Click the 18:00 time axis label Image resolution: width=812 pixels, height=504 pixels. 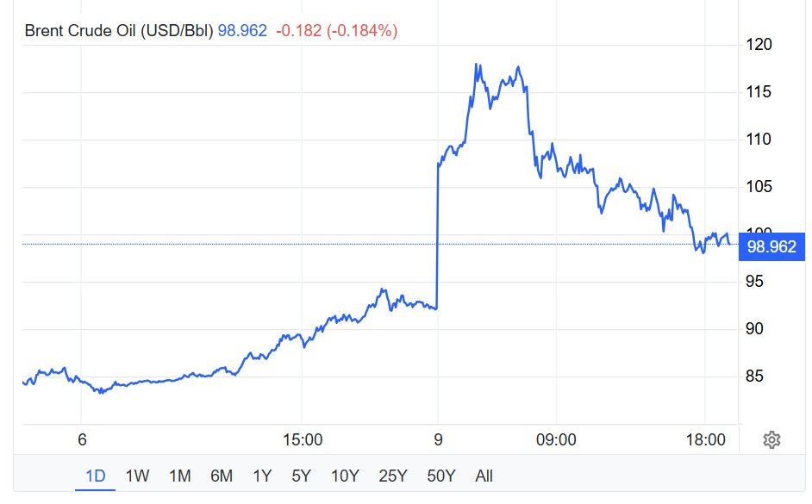[706, 440]
